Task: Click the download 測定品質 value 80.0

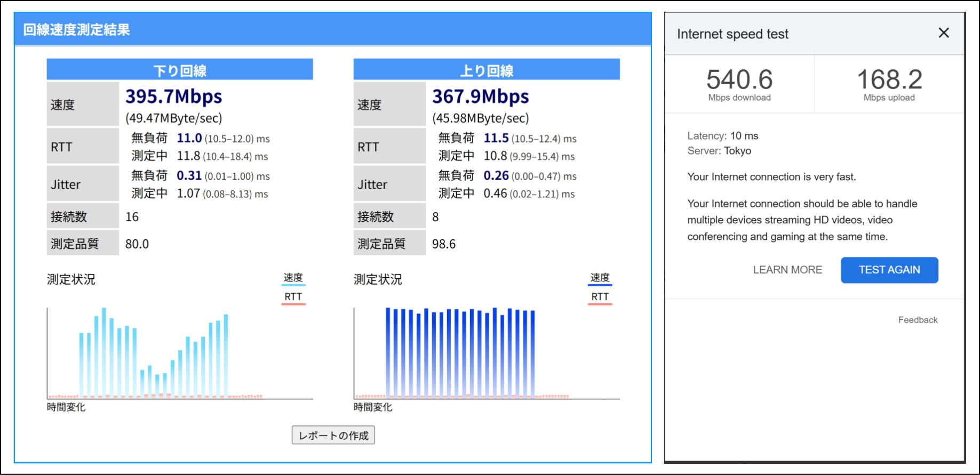Action: coord(137,244)
